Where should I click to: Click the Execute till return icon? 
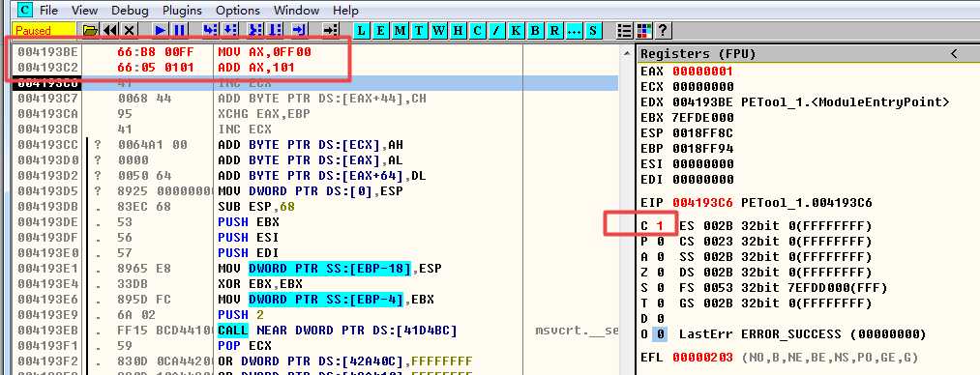(x=299, y=30)
